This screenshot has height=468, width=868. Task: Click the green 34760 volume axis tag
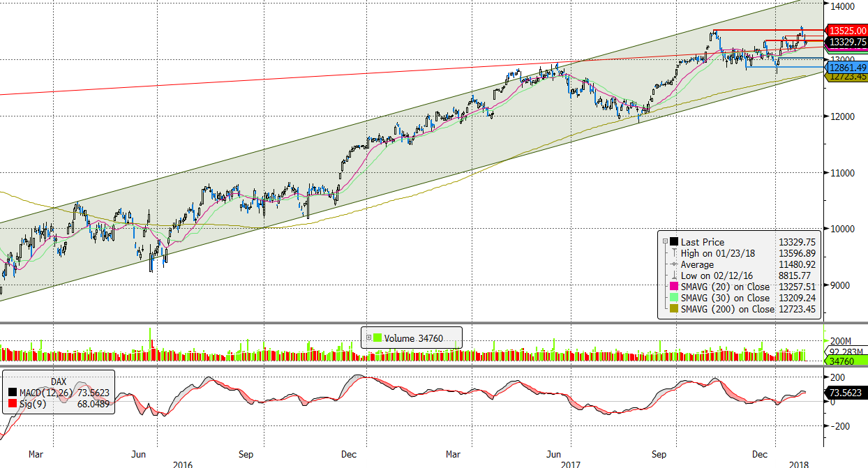coord(846,361)
